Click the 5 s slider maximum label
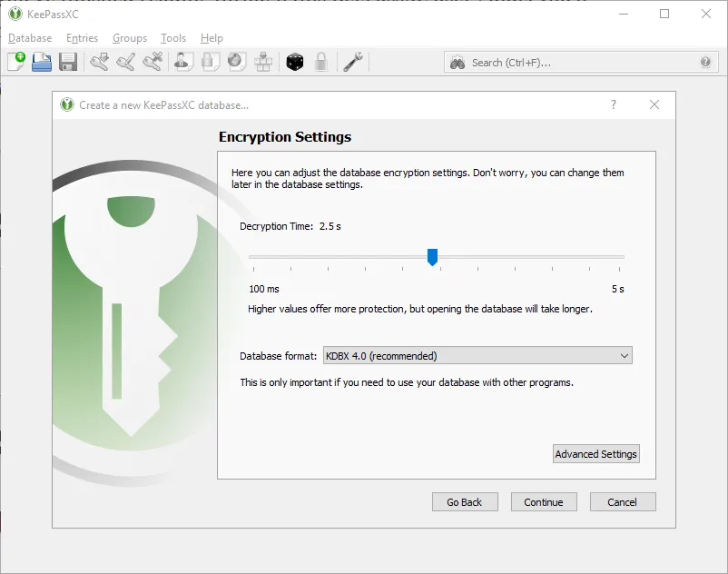 click(617, 289)
